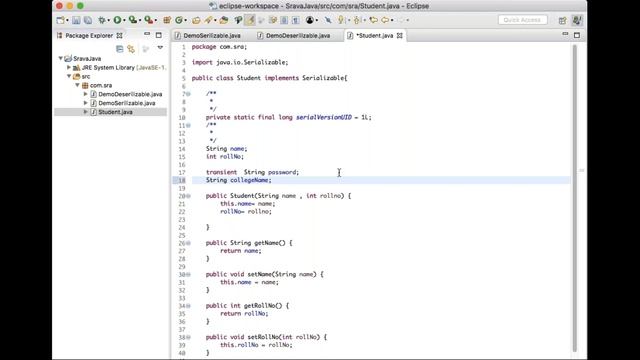Minimize the Package Explorer view

pyautogui.click(x=147, y=34)
